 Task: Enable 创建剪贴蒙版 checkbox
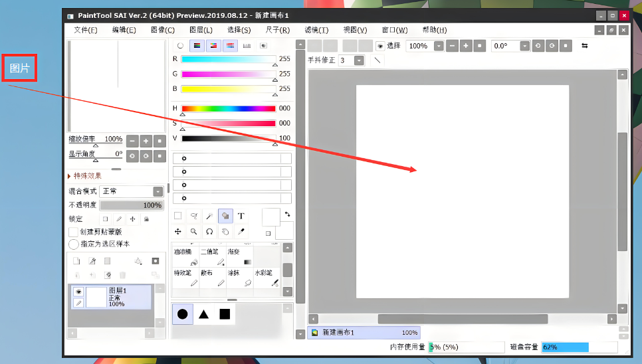click(73, 232)
